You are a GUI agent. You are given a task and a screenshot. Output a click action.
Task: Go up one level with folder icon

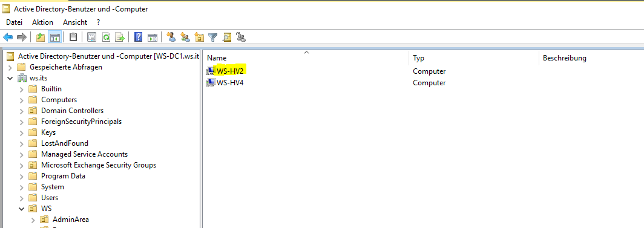(x=40, y=37)
